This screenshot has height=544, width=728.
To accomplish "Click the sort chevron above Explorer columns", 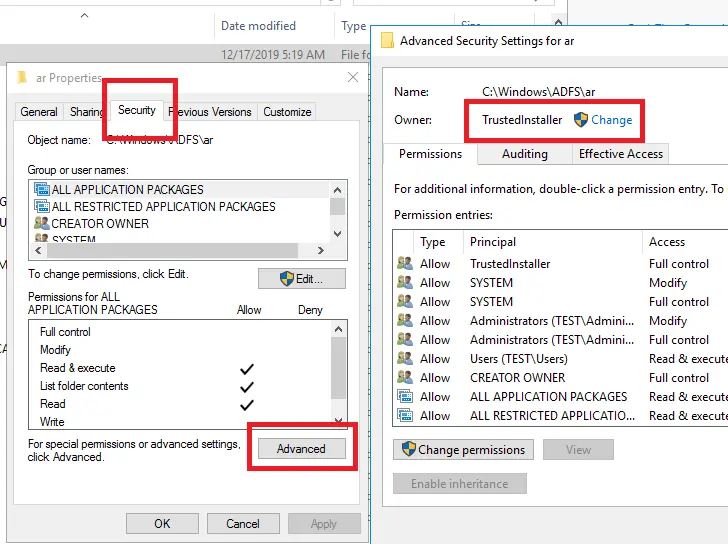I will (84, 15).
